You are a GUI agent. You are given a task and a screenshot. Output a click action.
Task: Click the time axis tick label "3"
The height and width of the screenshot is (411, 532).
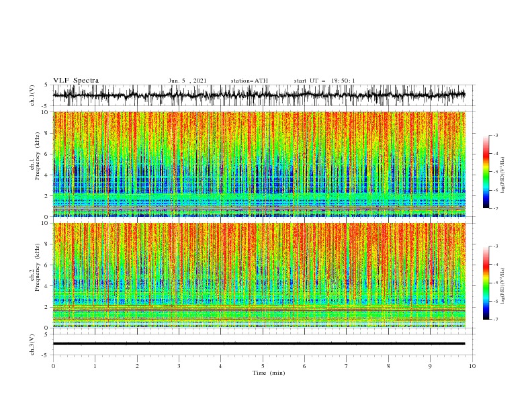pyautogui.click(x=179, y=366)
